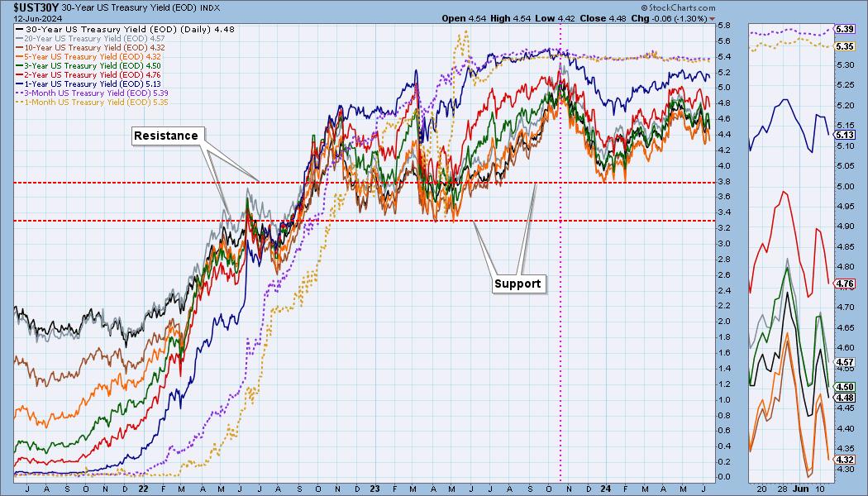This screenshot has height=496, width=868.
Task: Click the High 4.54 value in header
Action: pyautogui.click(x=510, y=18)
